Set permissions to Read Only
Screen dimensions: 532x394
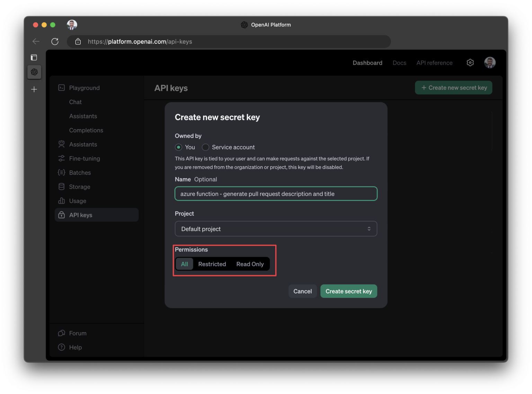pyautogui.click(x=250, y=264)
